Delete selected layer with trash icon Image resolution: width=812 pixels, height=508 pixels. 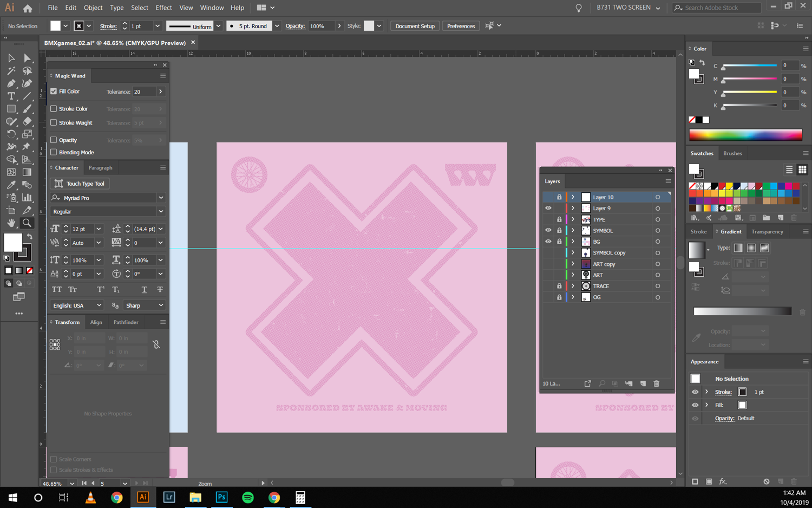click(x=656, y=383)
